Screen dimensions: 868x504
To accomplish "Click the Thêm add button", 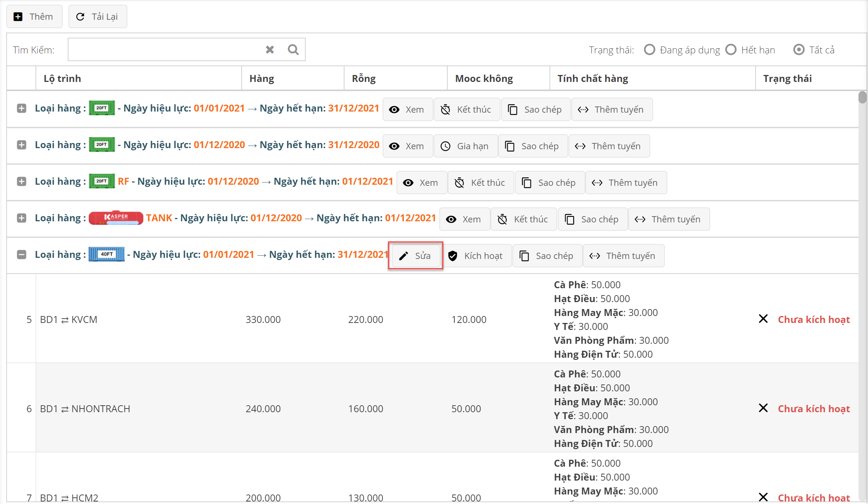I will [x=34, y=16].
